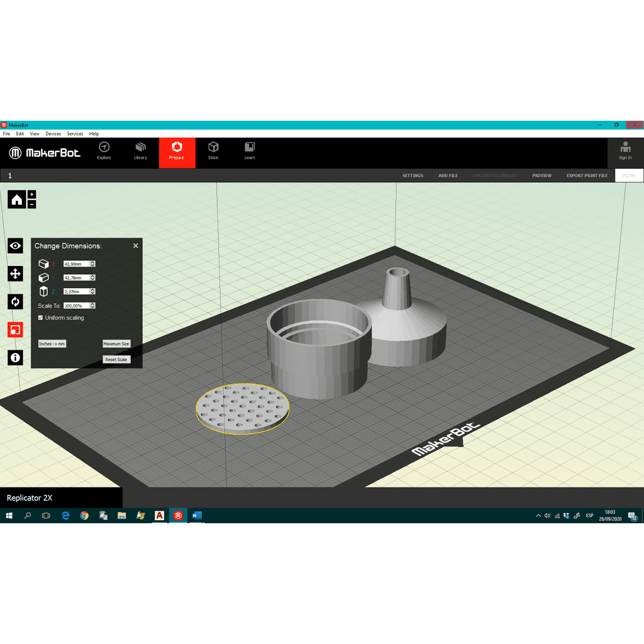Open the network Wi-Fi tray icon
This screenshot has width=644, height=644.
click(557, 516)
